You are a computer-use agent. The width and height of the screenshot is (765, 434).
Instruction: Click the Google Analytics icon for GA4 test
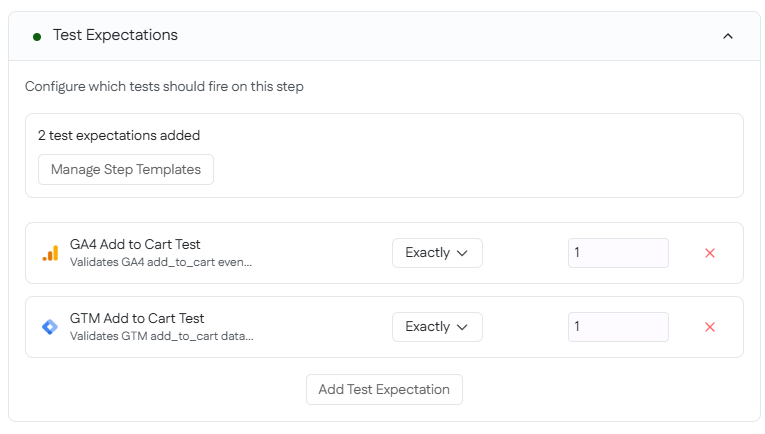click(x=50, y=253)
